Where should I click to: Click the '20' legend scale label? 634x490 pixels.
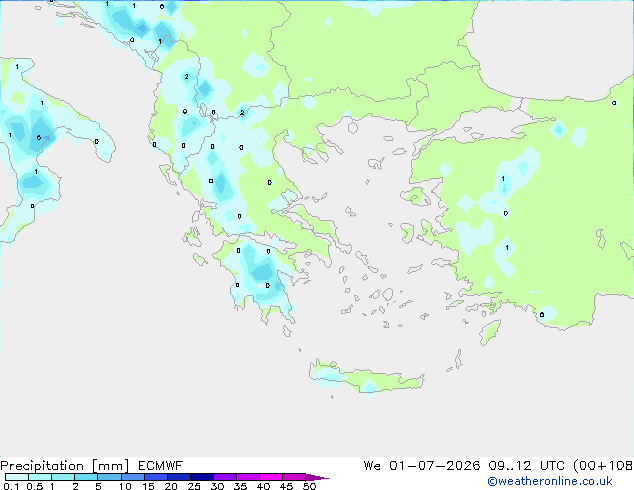[171, 486]
